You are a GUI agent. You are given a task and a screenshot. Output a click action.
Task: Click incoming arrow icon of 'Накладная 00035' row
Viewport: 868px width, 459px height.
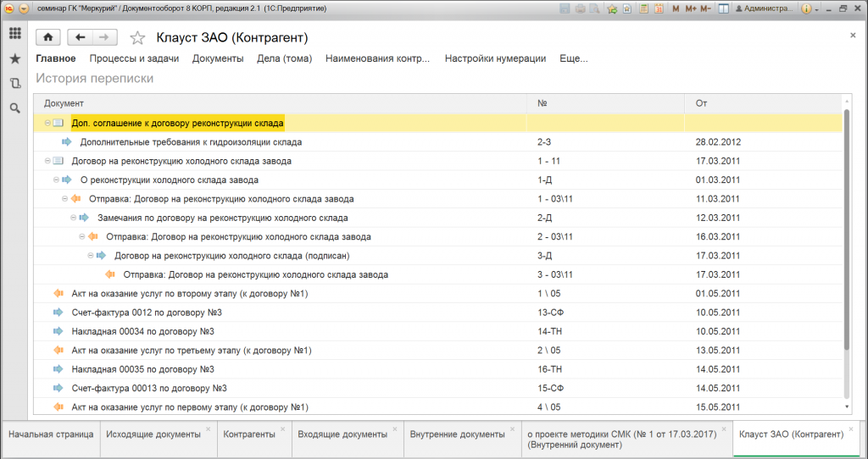point(58,369)
